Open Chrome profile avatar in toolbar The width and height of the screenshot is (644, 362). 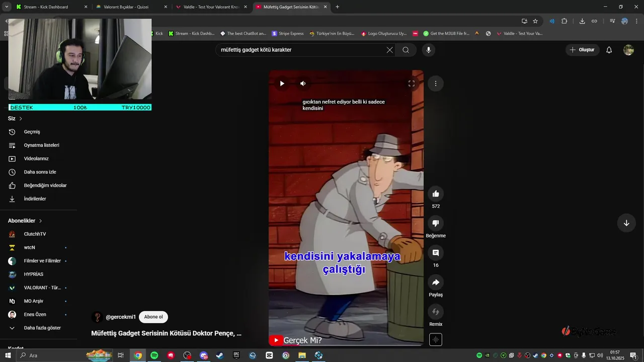tap(624, 21)
